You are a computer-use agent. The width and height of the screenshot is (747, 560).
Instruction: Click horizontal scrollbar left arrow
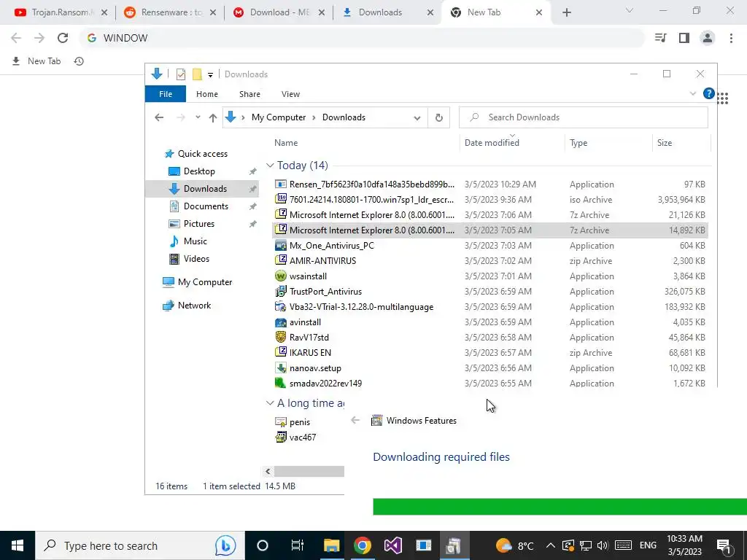point(268,472)
